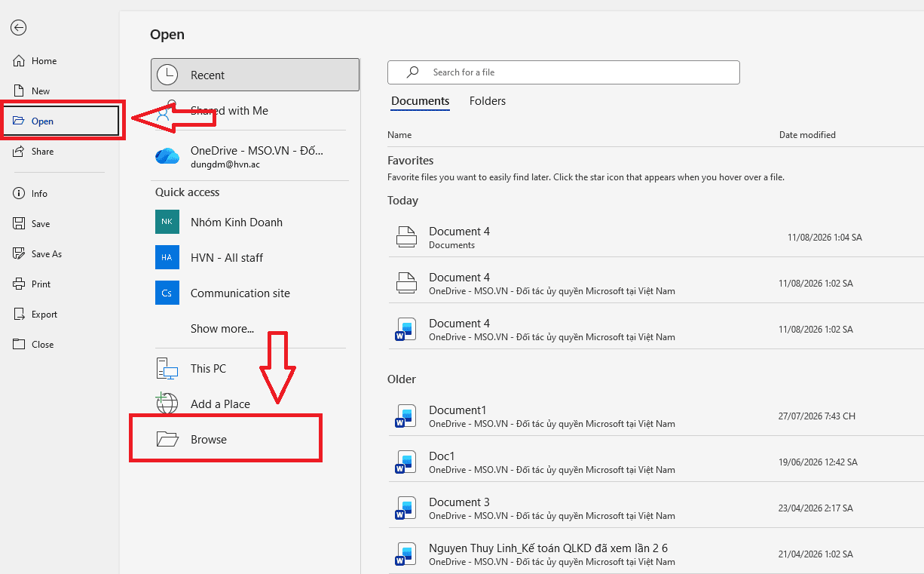Click the Print printer icon
The height and width of the screenshot is (574, 924).
(x=19, y=284)
